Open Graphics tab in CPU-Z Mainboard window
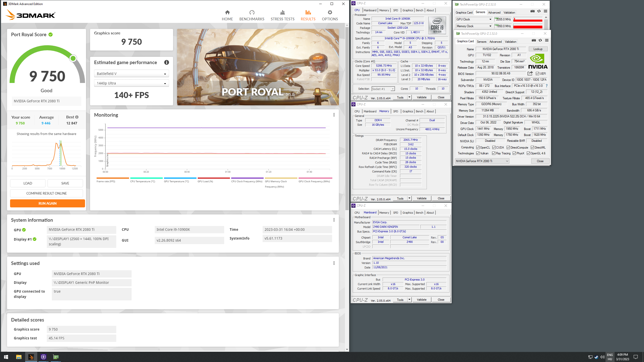Screen dimensions: 644x362 (408, 213)
